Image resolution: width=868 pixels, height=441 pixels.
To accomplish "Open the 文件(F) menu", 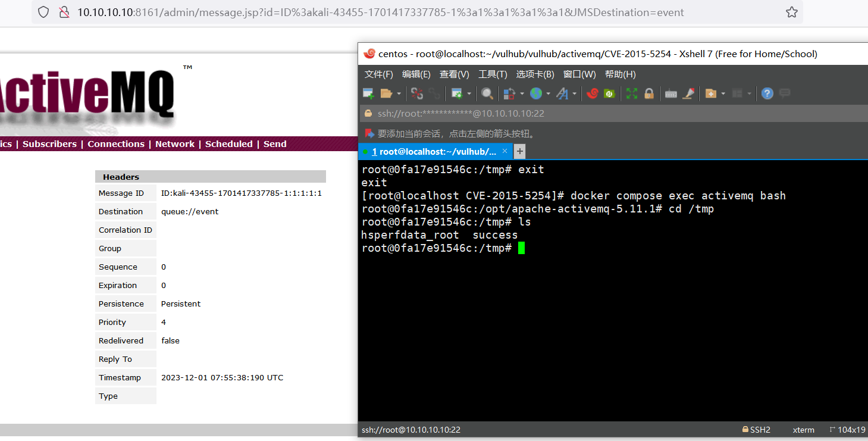I will point(379,74).
